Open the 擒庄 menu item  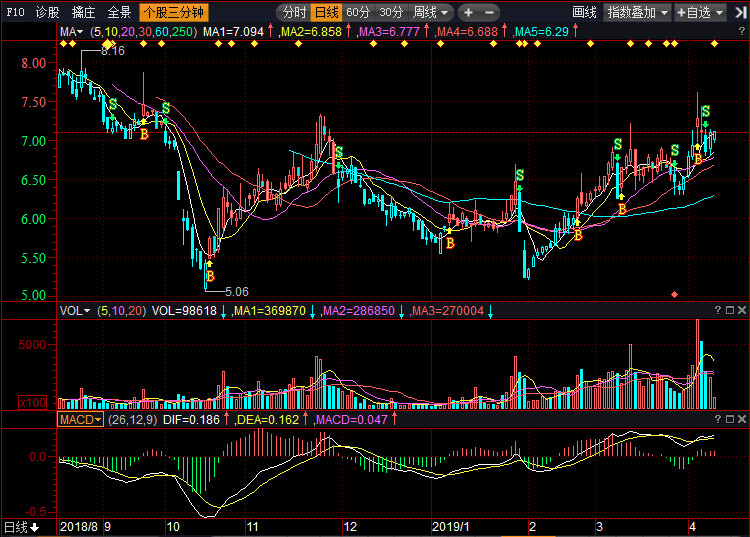point(84,13)
